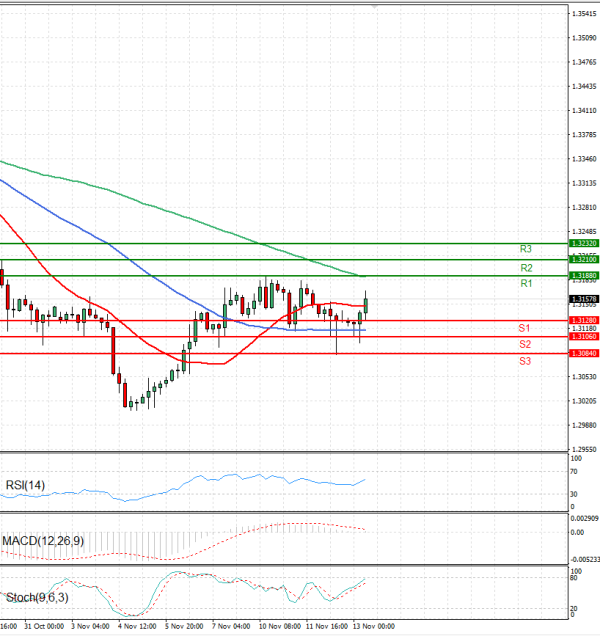The image size is (600, 636).
Task: Select the RSI(14) indicator label
Action: (x=26, y=485)
